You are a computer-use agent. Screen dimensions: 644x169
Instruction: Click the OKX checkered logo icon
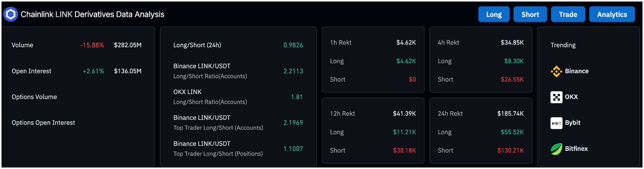[556, 97]
